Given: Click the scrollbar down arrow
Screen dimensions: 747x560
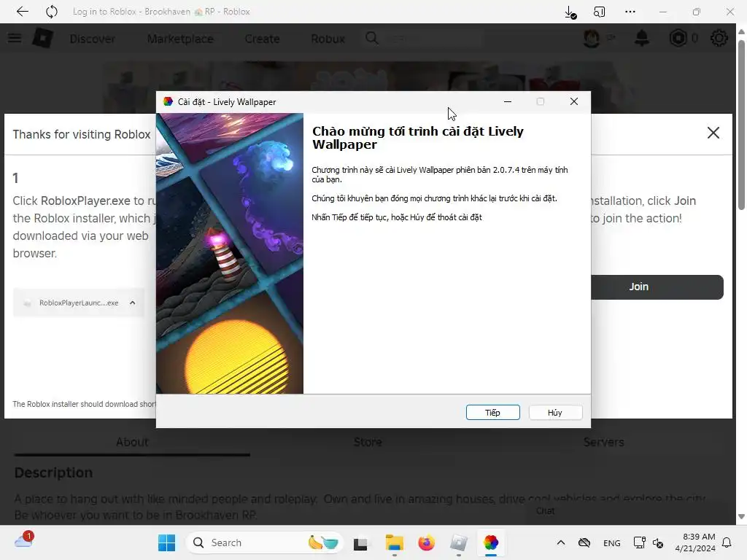Looking at the screenshot, I should point(741,517).
